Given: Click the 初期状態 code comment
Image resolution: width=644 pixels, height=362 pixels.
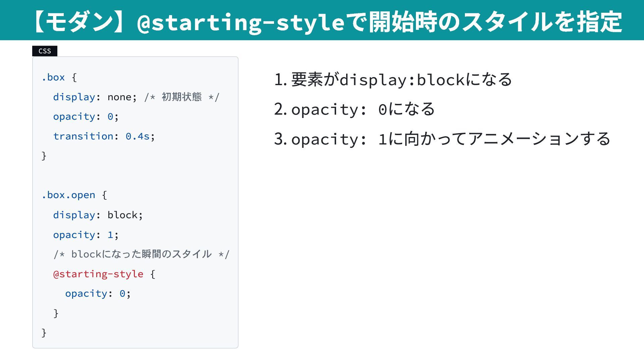Looking at the screenshot, I should [x=181, y=97].
